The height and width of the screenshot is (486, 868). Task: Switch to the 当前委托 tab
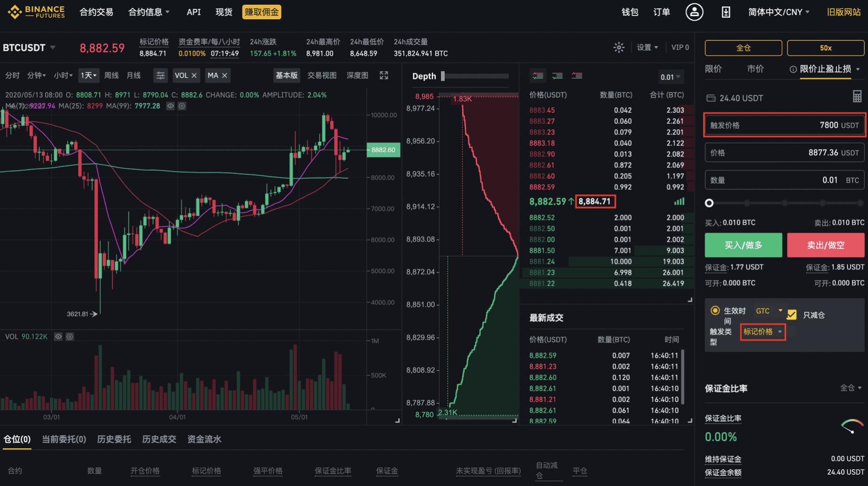tap(64, 439)
